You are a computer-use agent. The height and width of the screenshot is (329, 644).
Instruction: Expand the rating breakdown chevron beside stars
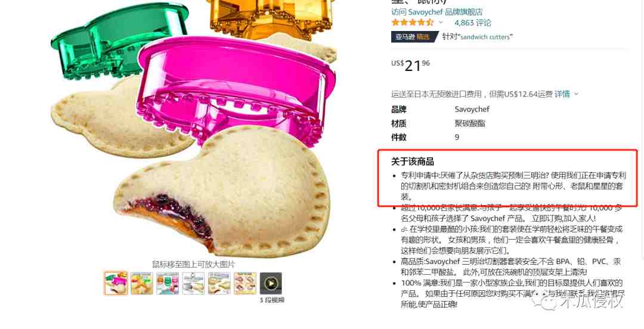pyautogui.click(x=441, y=23)
